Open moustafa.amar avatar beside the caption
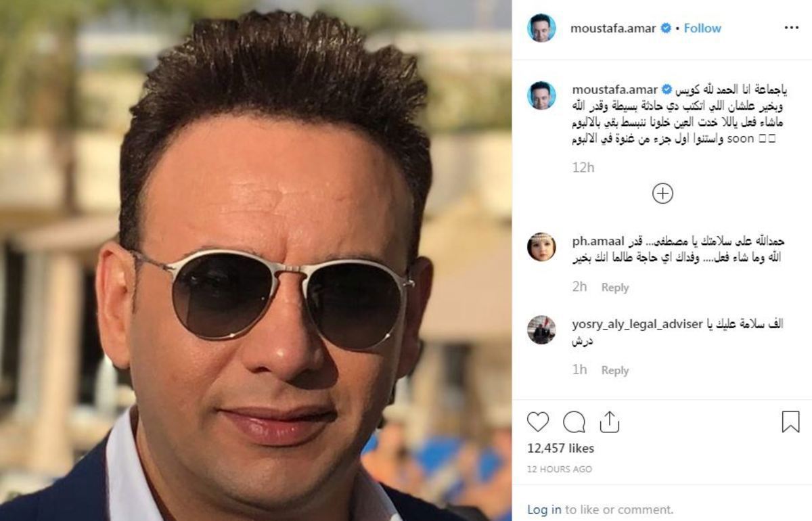The image size is (812, 521). 541,95
